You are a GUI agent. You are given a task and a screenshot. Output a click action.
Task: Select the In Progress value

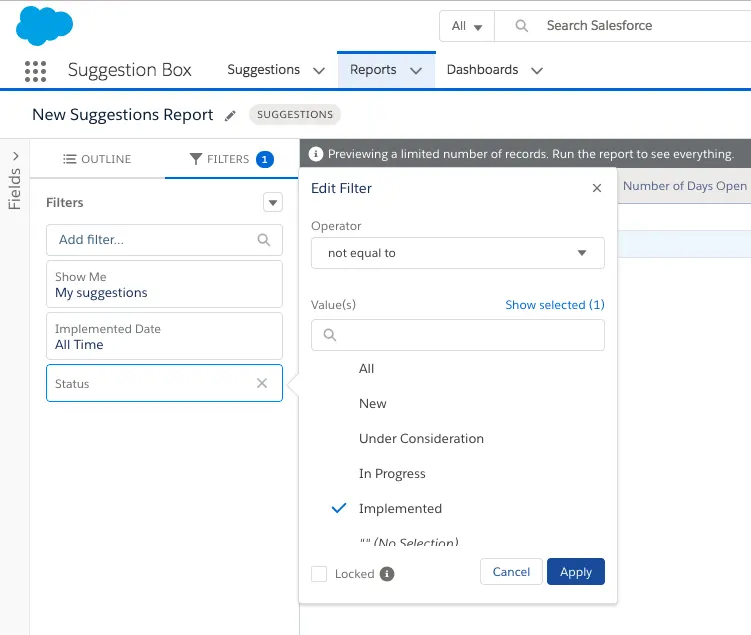[x=392, y=474]
